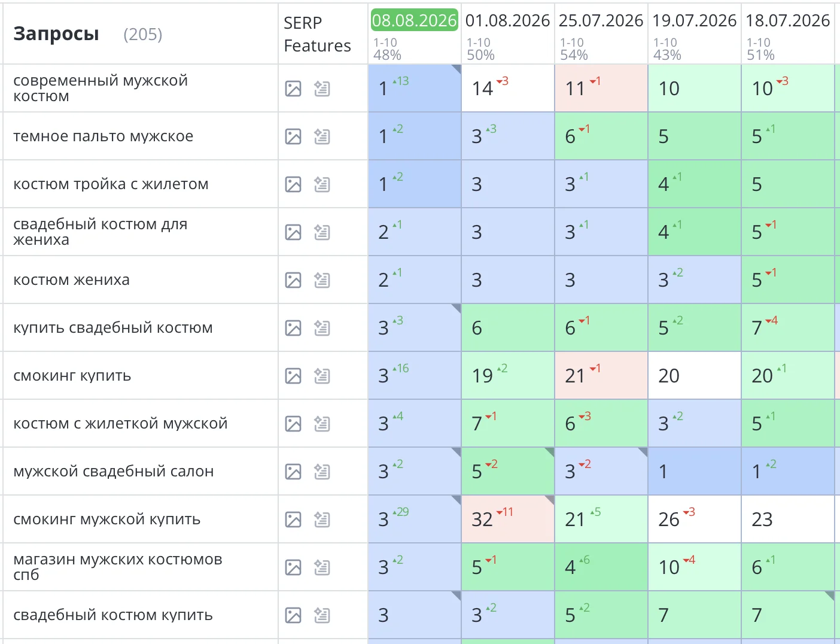This screenshot has width=840, height=644.
Task: Click position 26 for смокинг мужской купить on 19.07.2026
Action: tap(695, 519)
